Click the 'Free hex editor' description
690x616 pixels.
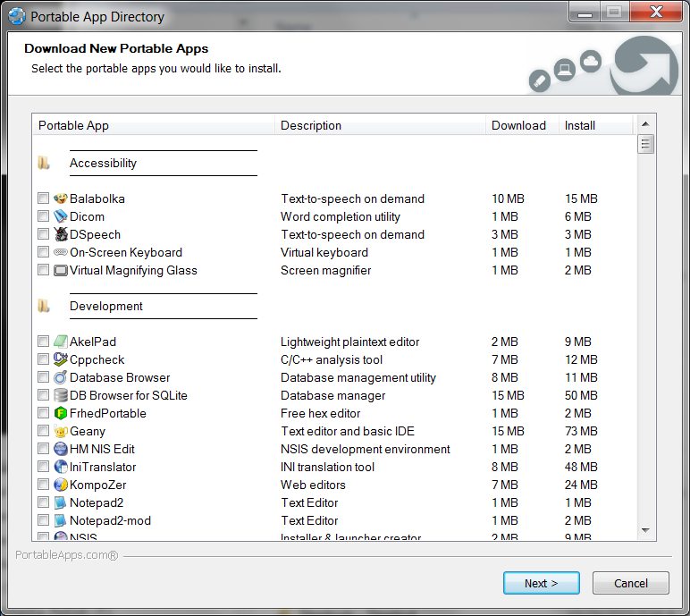pyautogui.click(x=320, y=413)
